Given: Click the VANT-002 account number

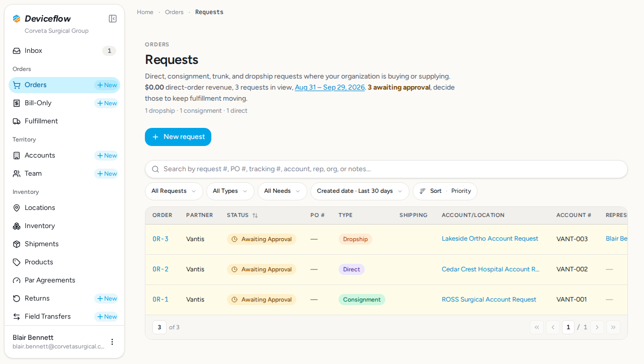Looking at the screenshot, I should 572,269.
